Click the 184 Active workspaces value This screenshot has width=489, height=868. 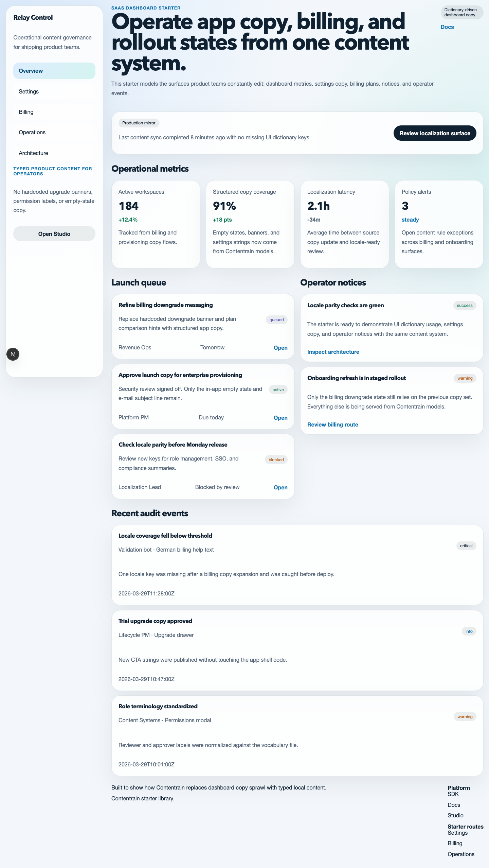click(128, 206)
